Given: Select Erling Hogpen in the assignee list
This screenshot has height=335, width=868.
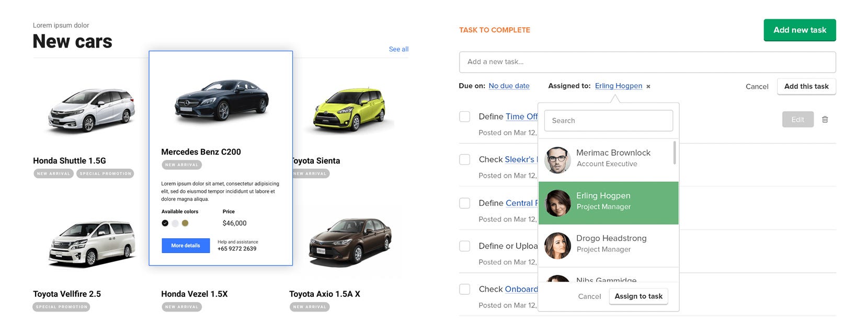Looking at the screenshot, I should click(x=608, y=203).
